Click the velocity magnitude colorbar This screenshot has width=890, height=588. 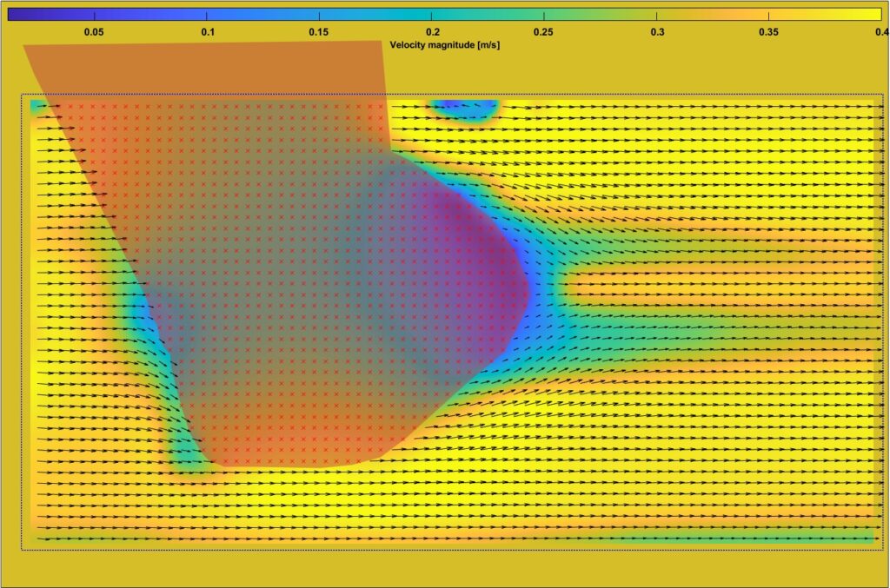tap(444, 14)
